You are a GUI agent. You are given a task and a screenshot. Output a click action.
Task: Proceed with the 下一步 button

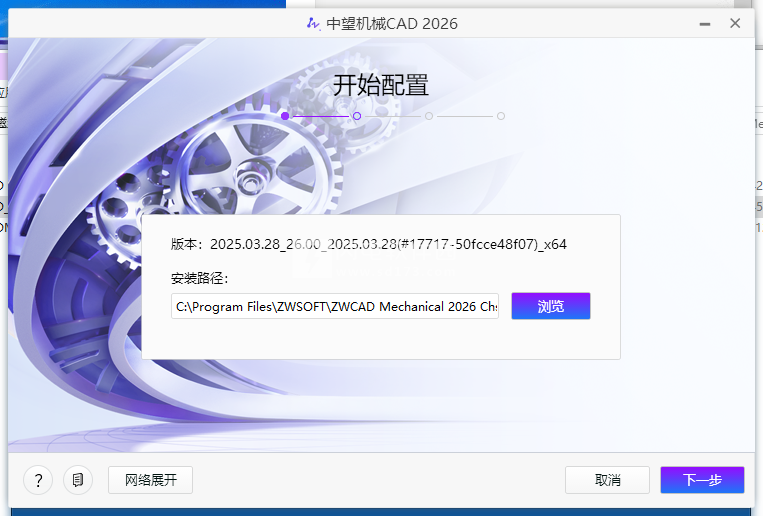click(x=702, y=480)
